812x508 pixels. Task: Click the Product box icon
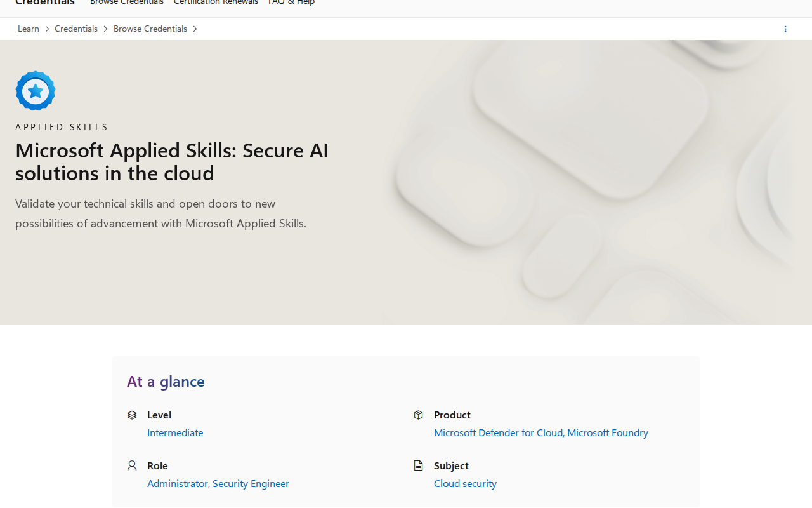419,415
